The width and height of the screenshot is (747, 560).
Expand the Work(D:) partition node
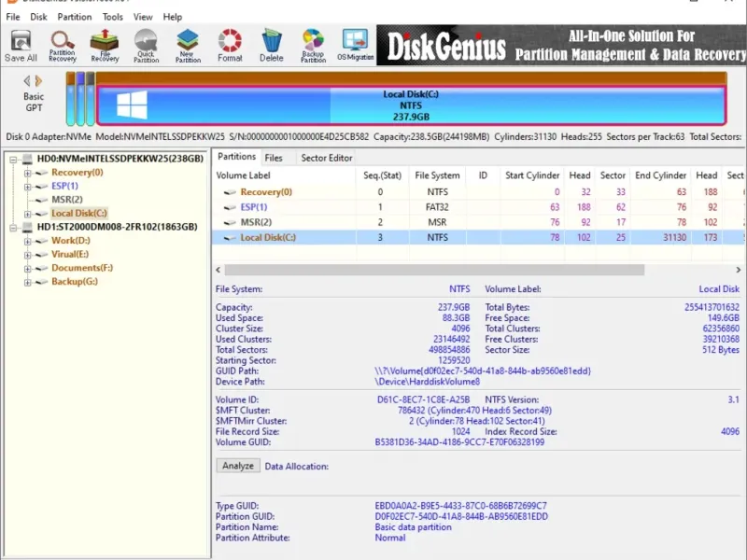[28, 241]
